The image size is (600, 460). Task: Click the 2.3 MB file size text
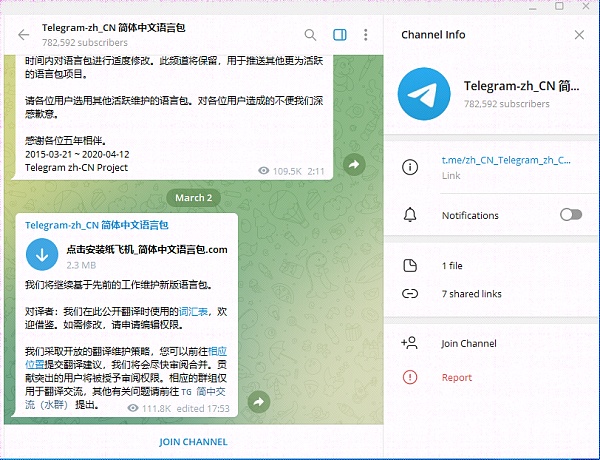point(81,265)
